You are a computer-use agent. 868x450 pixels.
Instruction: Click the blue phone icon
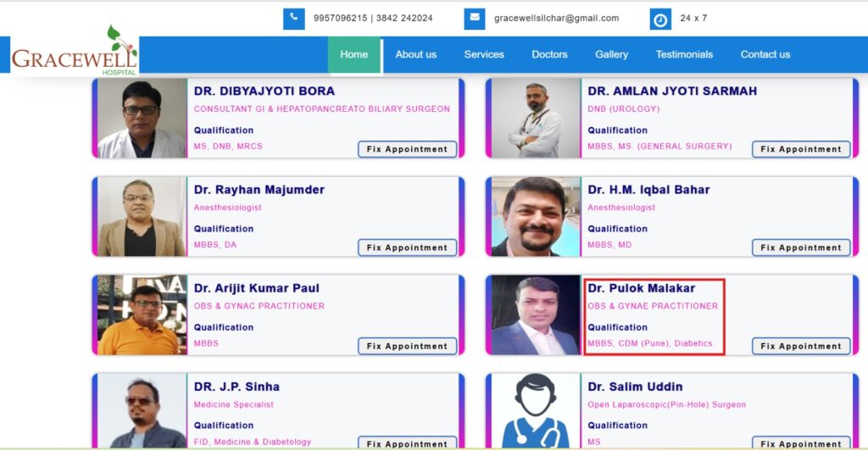click(x=294, y=19)
